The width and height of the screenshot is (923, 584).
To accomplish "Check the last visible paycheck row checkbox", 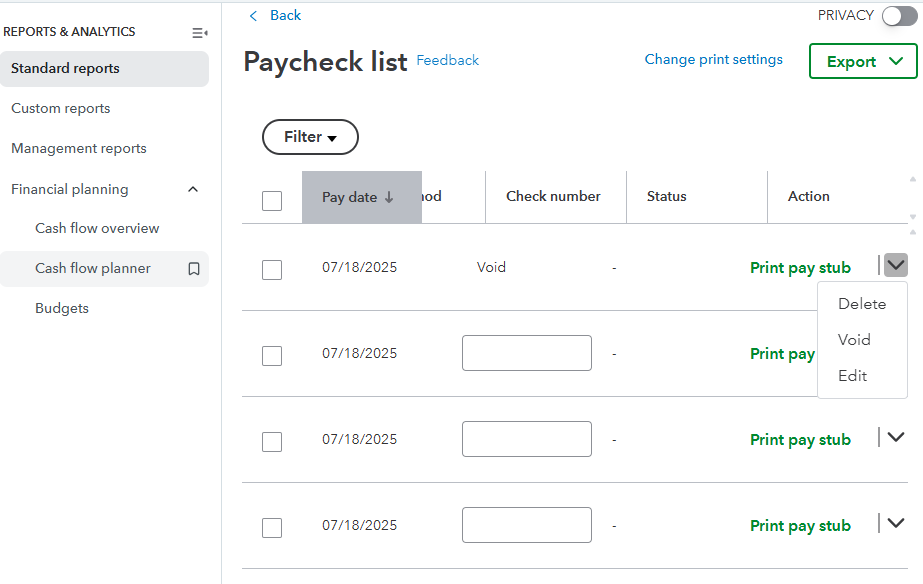I will click(272, 527).
